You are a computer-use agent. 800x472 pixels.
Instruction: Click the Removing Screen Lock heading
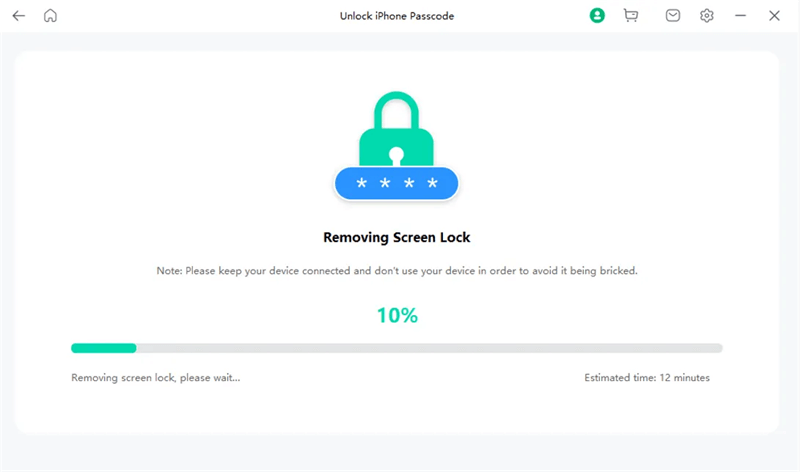[x=397, y=238]
